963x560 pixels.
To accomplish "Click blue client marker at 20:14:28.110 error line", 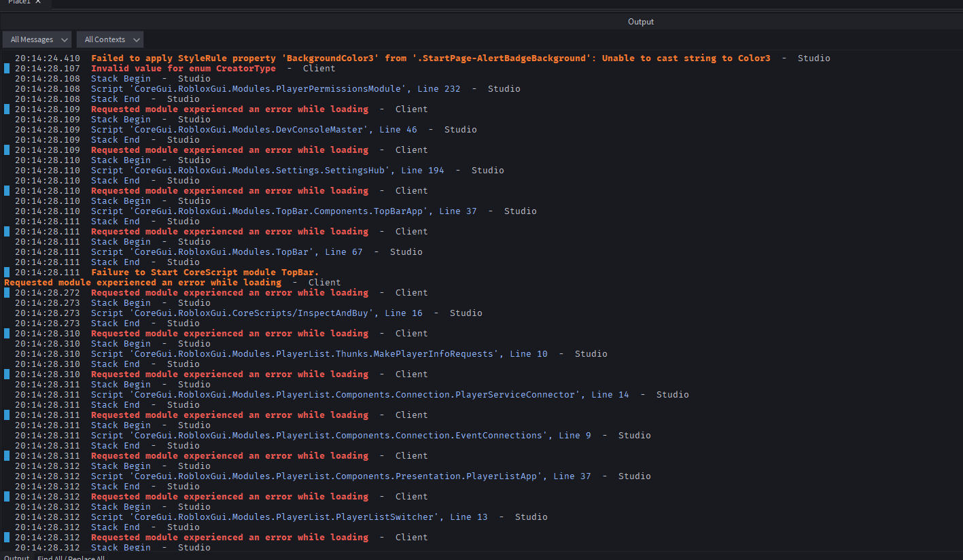I will (7, 190).
